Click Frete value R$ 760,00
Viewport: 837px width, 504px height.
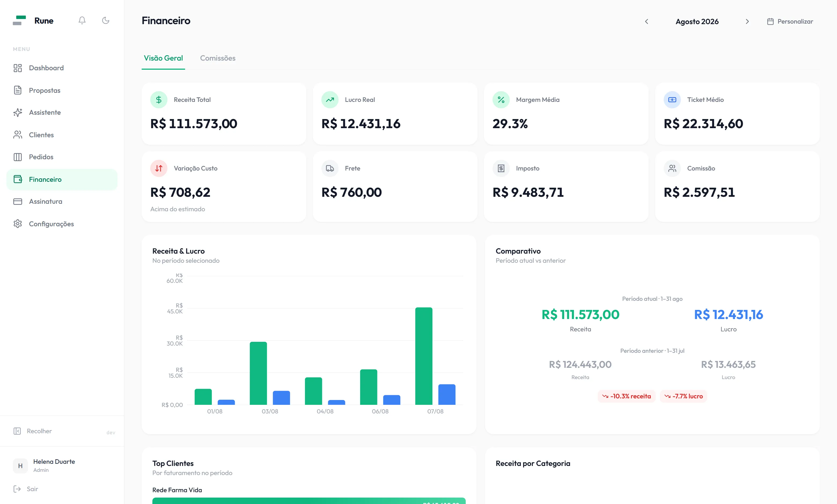pos(352,192)
